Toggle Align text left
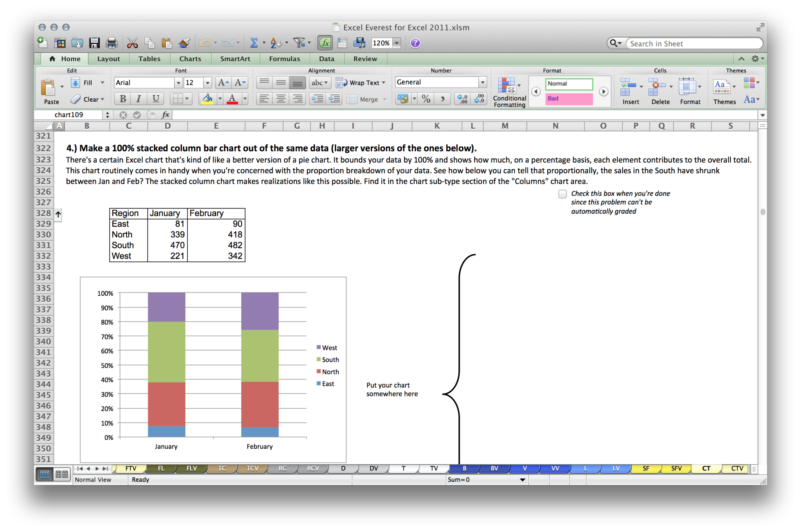The height and width of the screenshot is (532, 801). pyautogui.click(x=264, y=99)
